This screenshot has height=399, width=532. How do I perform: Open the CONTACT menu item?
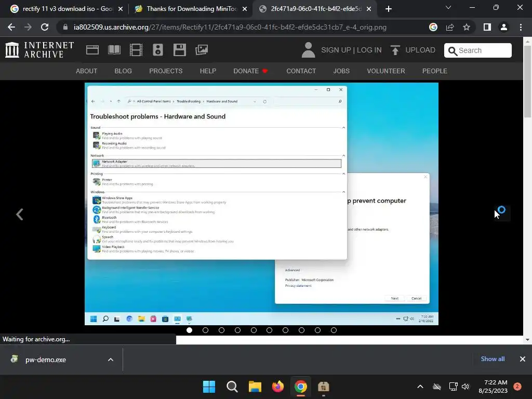(x=301, y=71)
